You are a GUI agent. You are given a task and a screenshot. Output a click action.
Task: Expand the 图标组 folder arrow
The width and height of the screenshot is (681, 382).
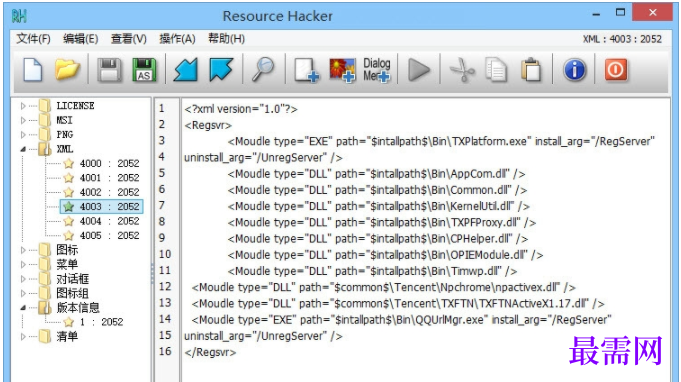(23, 293)
